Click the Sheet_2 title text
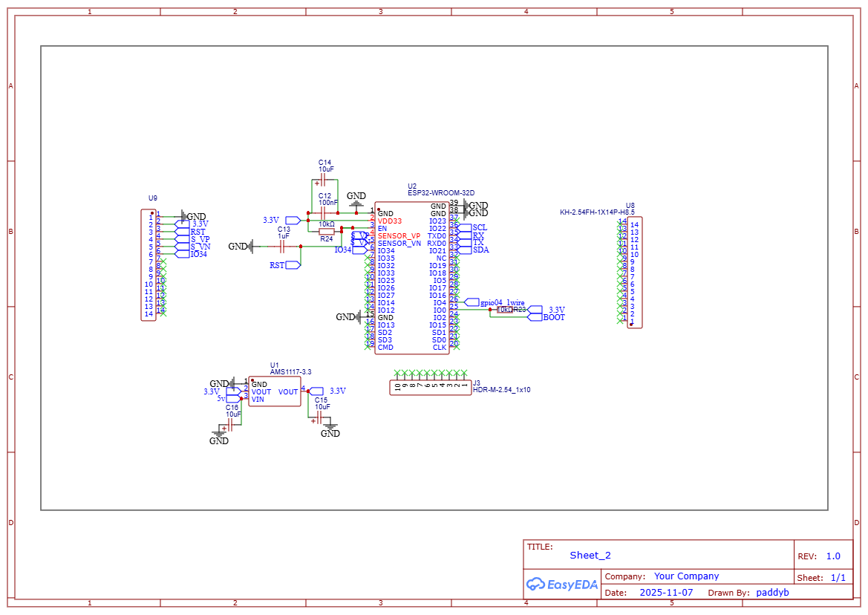Image resolution: width=868 pixels, height=615 pixels. [x=590, y=555]
